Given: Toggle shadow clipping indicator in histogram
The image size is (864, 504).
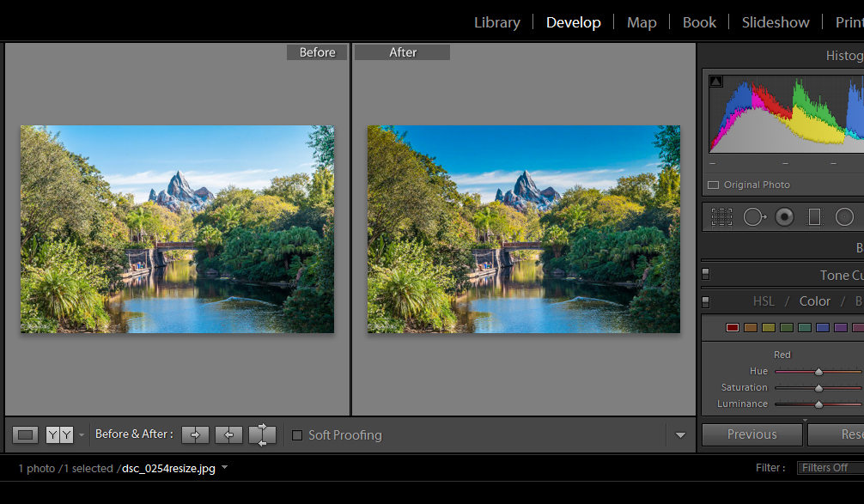Looking at the screenshot, I should [x=715, y=81].
